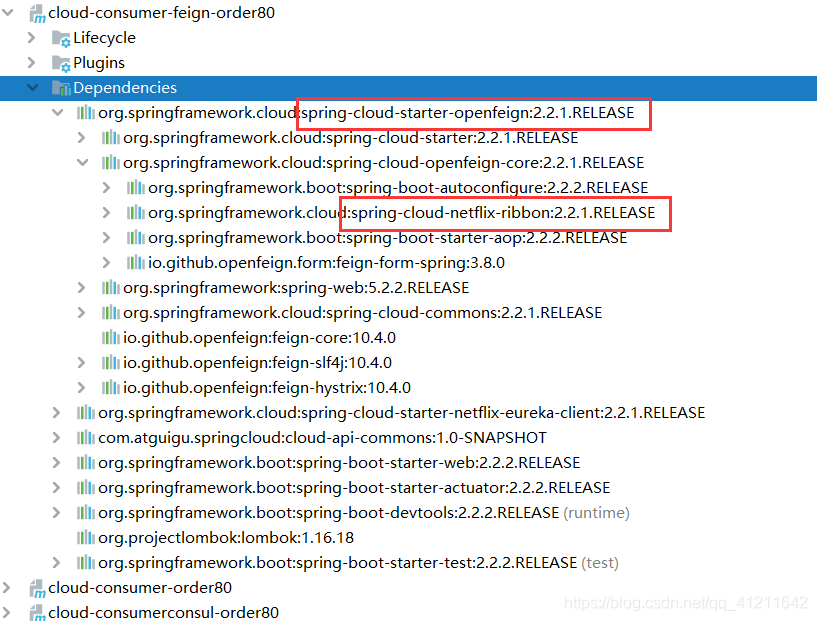
Task: Click library icon of spring-boot-devtools
Action: [x=85, y=513]
